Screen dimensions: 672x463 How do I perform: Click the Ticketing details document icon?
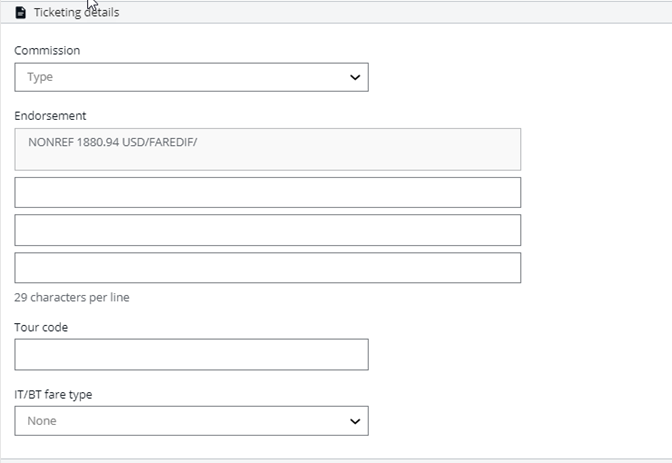[20, 12]
